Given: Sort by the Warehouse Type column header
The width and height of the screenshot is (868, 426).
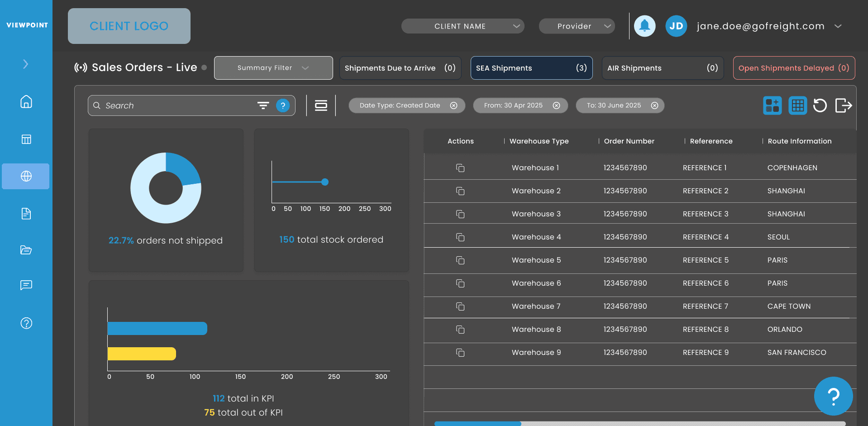Looking at the screenshot, I should point(539,141).
